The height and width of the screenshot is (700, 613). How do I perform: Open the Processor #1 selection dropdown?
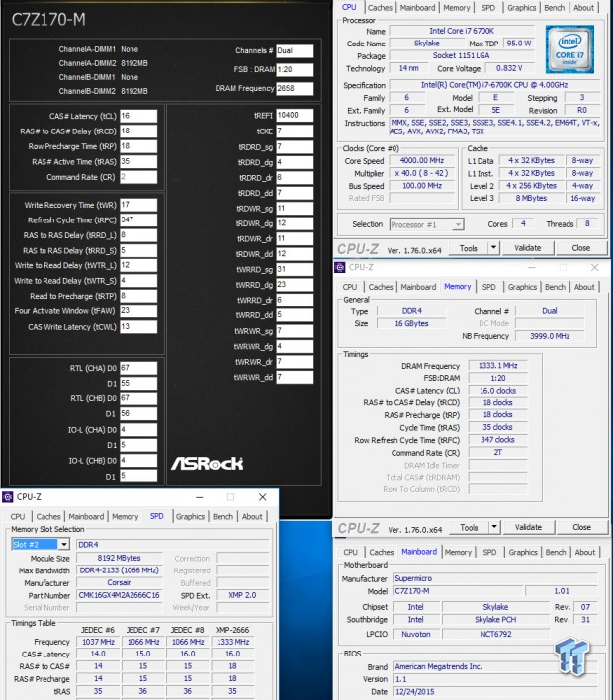tap(458, 224)
